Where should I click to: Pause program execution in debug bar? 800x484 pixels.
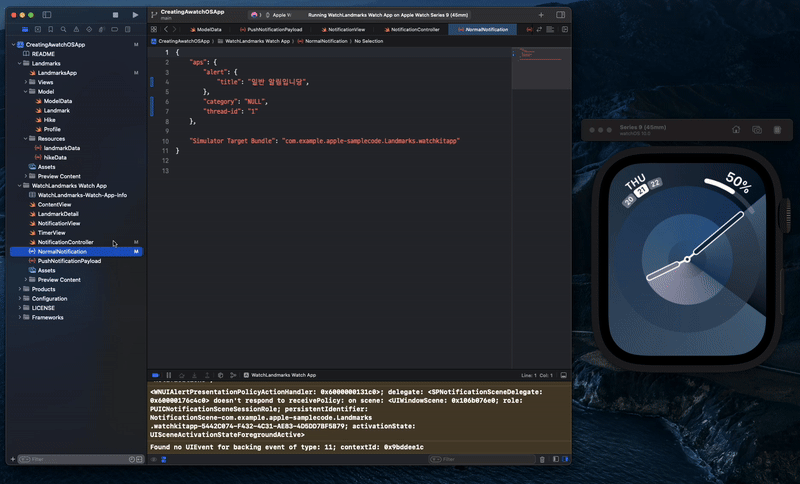[169, 375]
